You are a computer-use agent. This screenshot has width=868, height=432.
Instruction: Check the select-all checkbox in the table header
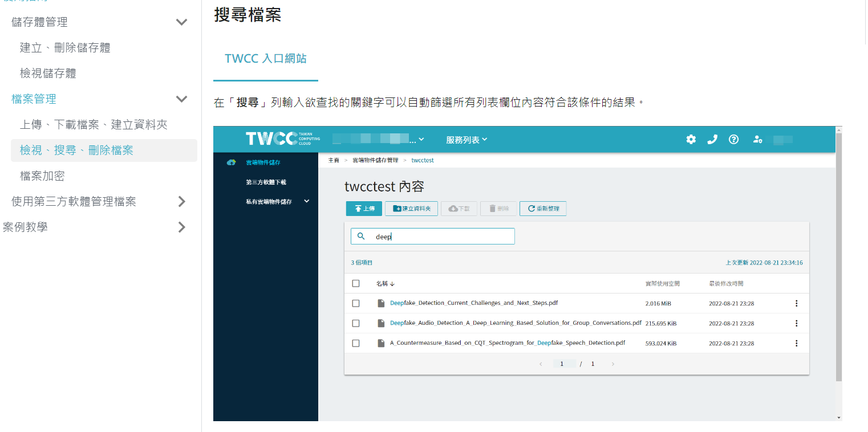[x=356, y=283]
